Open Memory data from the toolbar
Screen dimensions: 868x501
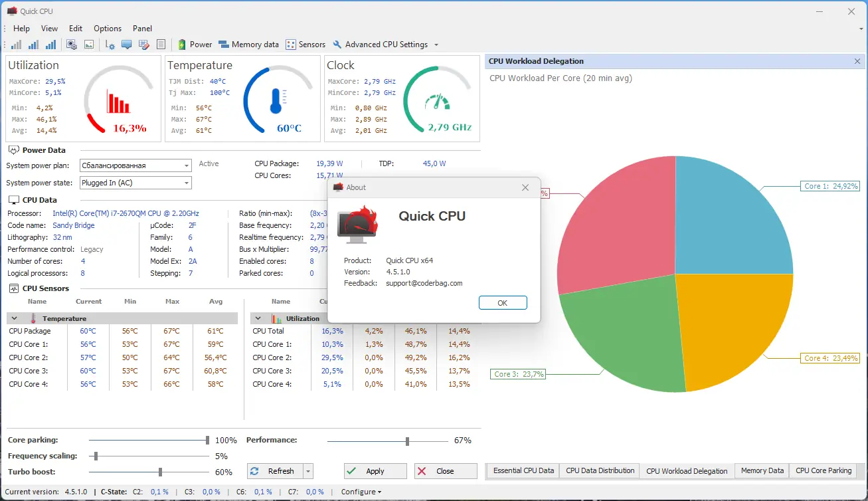click(x=248, y=45)
